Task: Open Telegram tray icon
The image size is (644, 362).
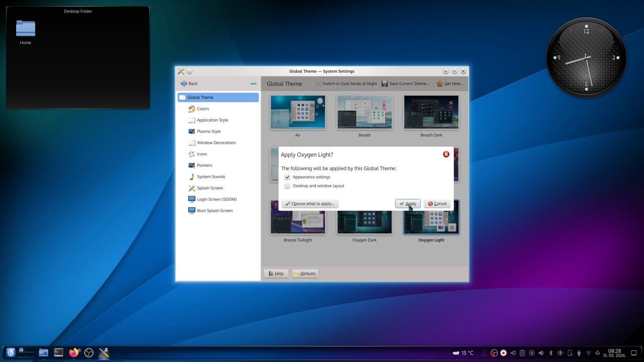Action: 513,353
